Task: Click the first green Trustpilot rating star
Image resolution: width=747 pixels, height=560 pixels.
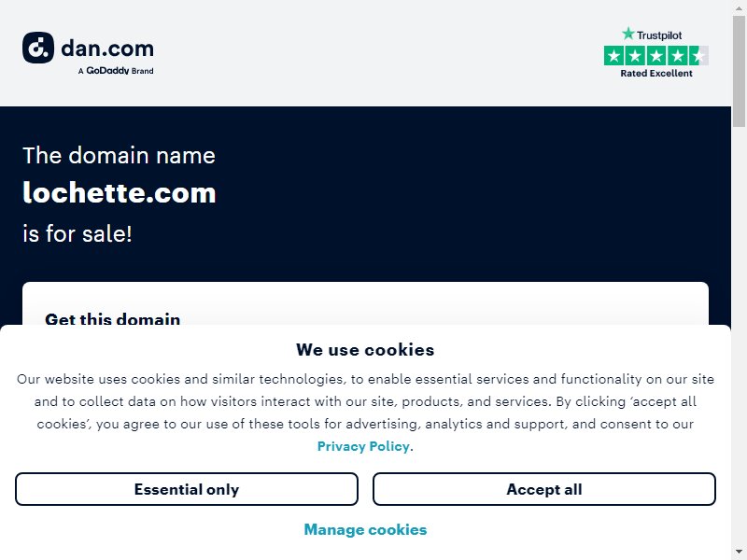Action: [614, 56]
